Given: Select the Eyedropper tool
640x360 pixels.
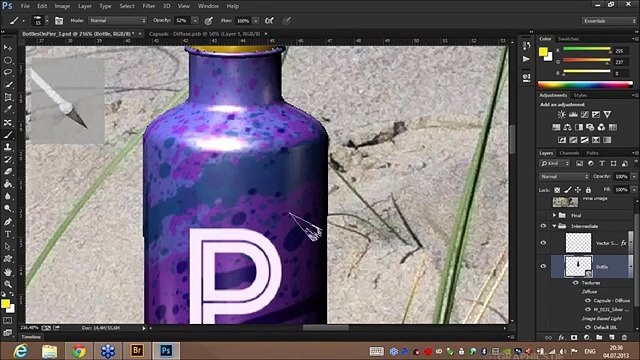Looking at the screenshot, I should (x=8, y=109).
